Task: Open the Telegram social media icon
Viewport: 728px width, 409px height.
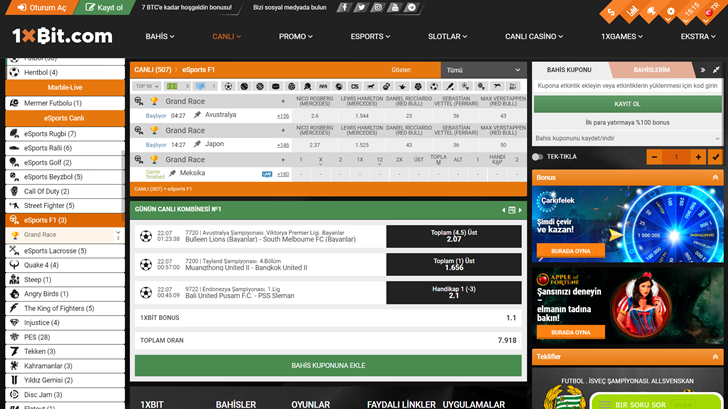Action: 412,7
